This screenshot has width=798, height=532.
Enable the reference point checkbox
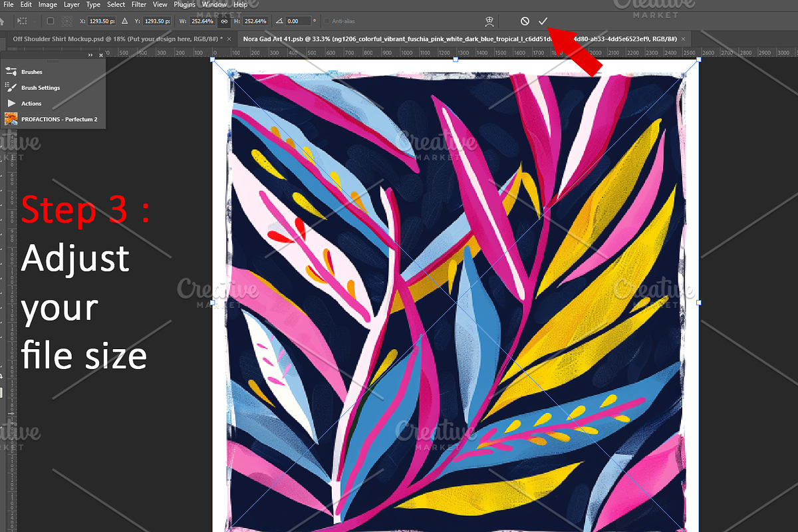pos(50,21)
